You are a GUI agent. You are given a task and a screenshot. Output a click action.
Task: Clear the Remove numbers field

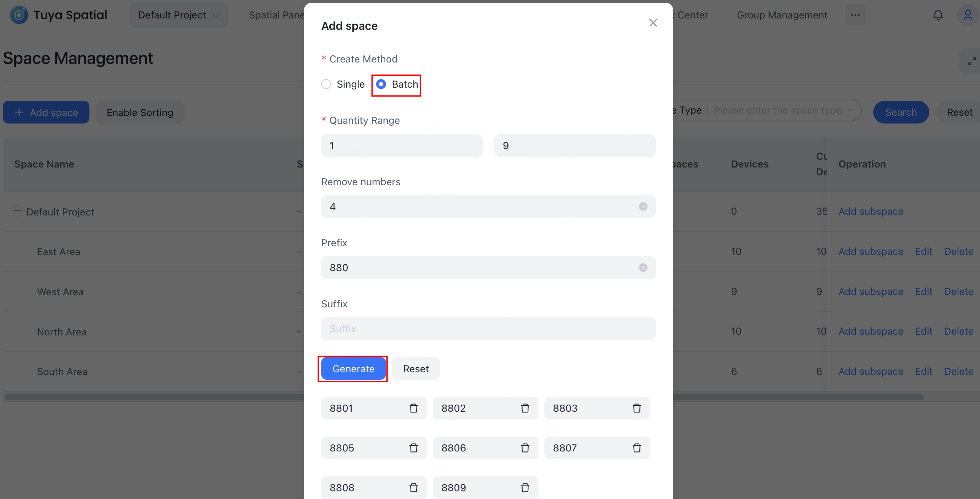point(643,207)
